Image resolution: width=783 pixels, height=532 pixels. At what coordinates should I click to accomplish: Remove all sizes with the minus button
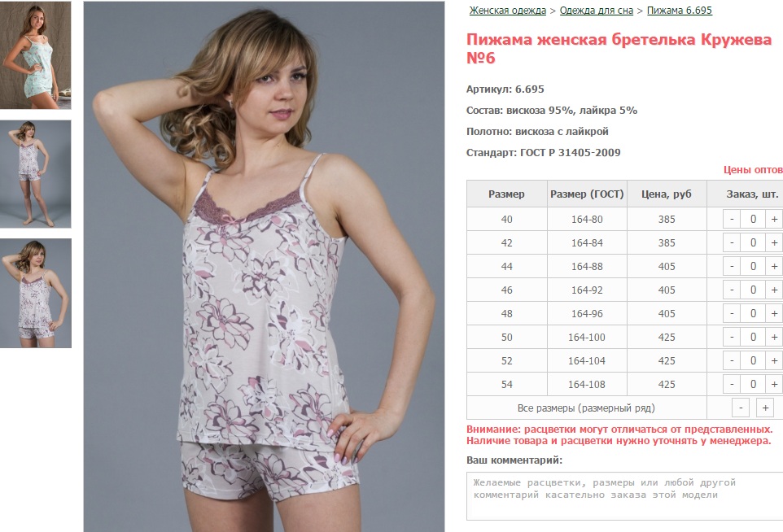click(741, 408)
